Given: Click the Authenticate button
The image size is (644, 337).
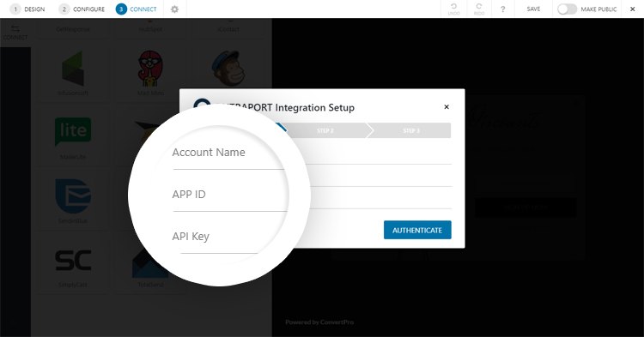Looking at the screenshot, I should pos(417,230).
